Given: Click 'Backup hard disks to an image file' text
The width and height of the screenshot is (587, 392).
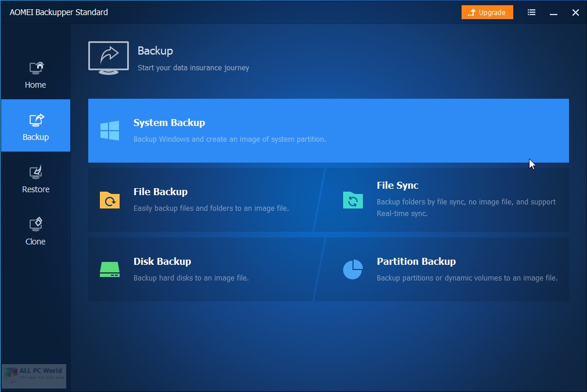Looking at the screenshot, I should [x=191, y=278].
